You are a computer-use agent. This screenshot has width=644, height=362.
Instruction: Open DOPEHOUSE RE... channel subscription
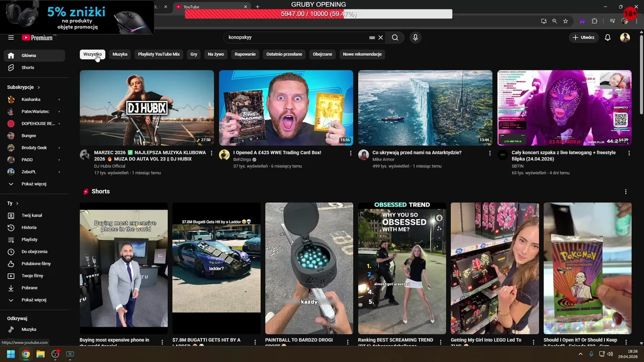pos(34,124)
